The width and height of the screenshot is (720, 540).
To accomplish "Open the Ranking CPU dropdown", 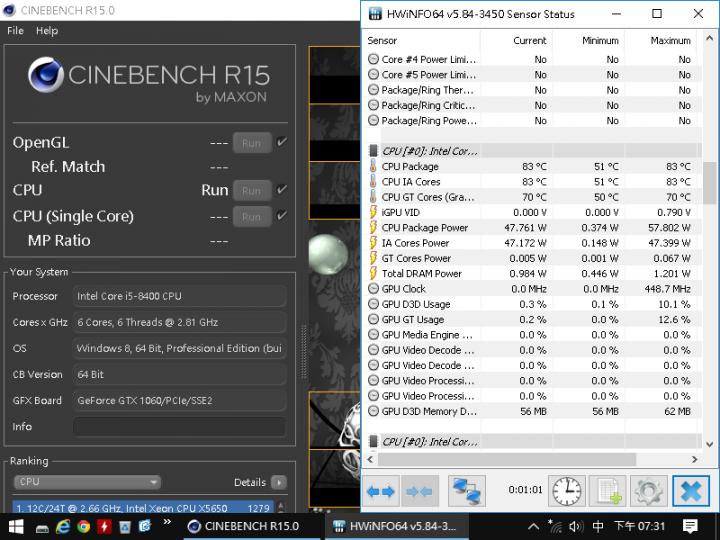I will click(x=87, y=482).
